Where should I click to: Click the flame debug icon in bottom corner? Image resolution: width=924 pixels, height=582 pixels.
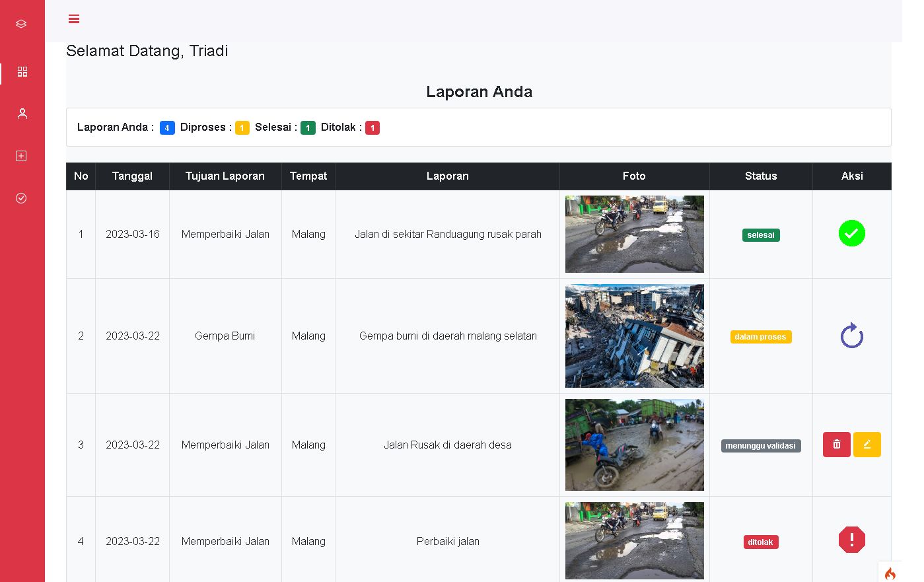890,573
